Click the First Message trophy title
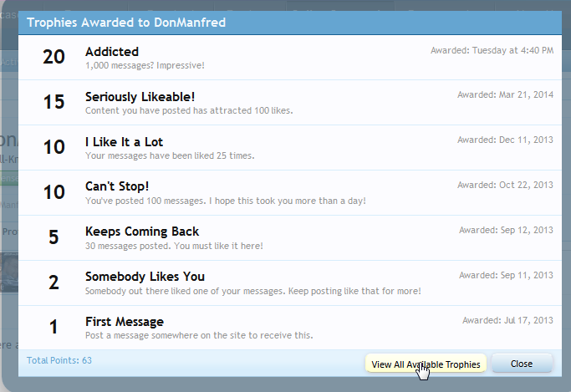 coord(125,321)
